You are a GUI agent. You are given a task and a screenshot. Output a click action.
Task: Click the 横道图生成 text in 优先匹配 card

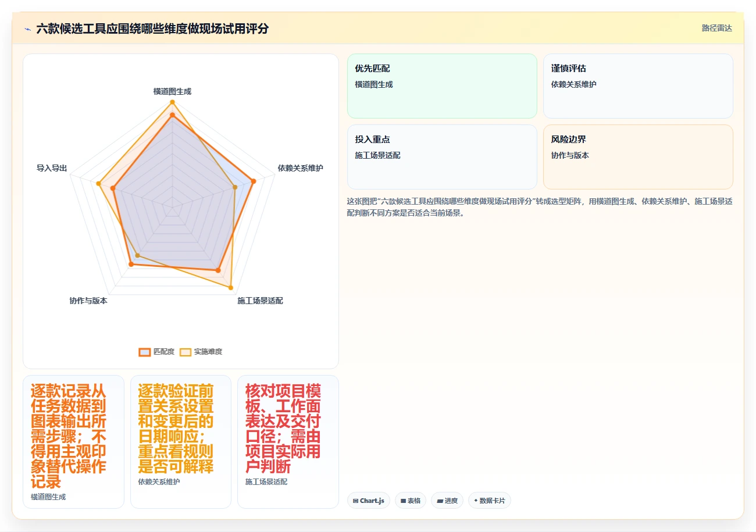[374, 84]
